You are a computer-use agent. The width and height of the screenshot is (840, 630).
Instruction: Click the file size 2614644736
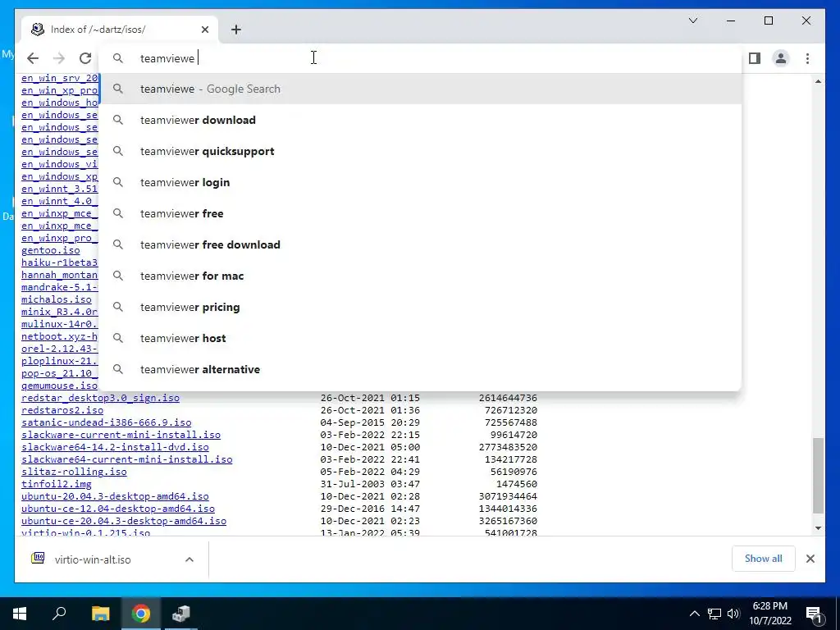click(508, 398)
